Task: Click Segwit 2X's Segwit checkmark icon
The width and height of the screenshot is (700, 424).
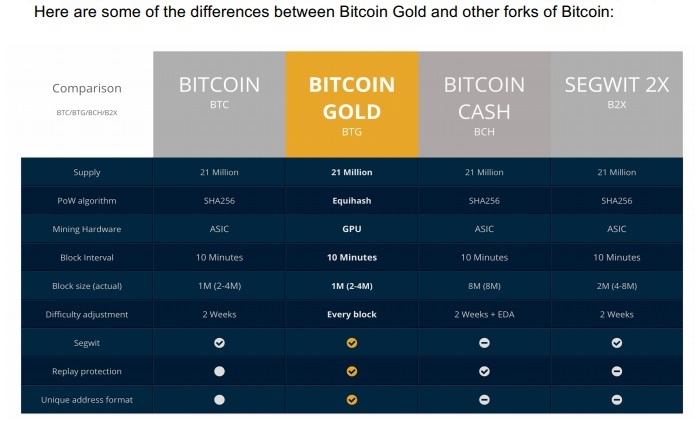Action: 617,343
